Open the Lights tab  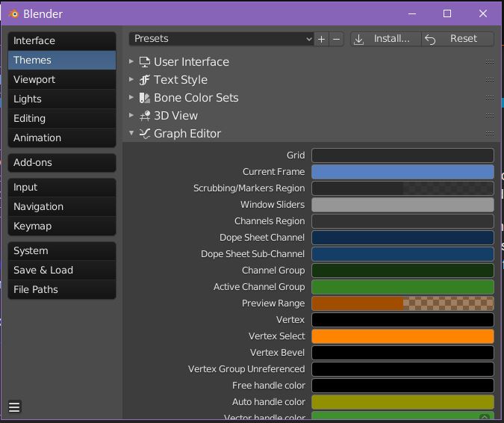62,99
